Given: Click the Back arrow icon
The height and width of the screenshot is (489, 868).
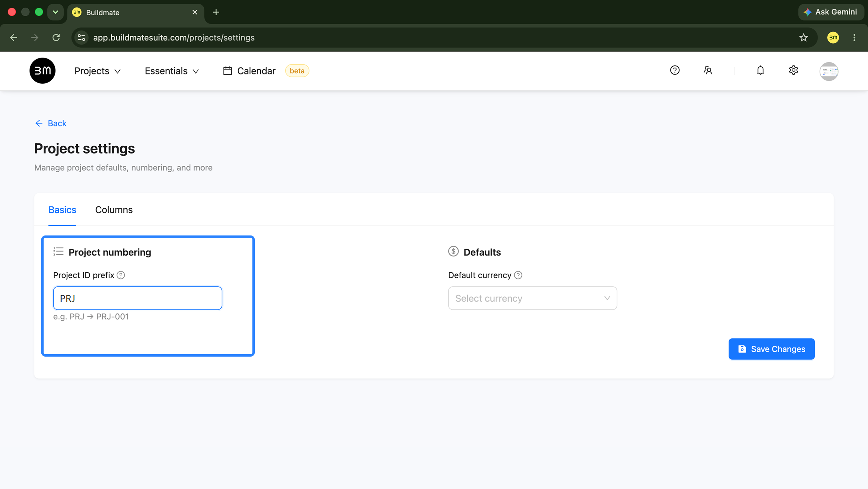Looking at the screenshot, I should click(x=39, y=124).
